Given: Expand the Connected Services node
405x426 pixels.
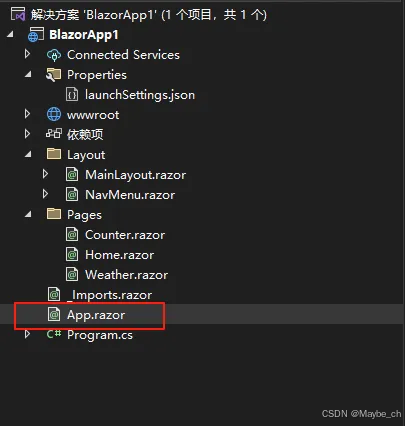Looking at the screenshot, I should [28, 54].
